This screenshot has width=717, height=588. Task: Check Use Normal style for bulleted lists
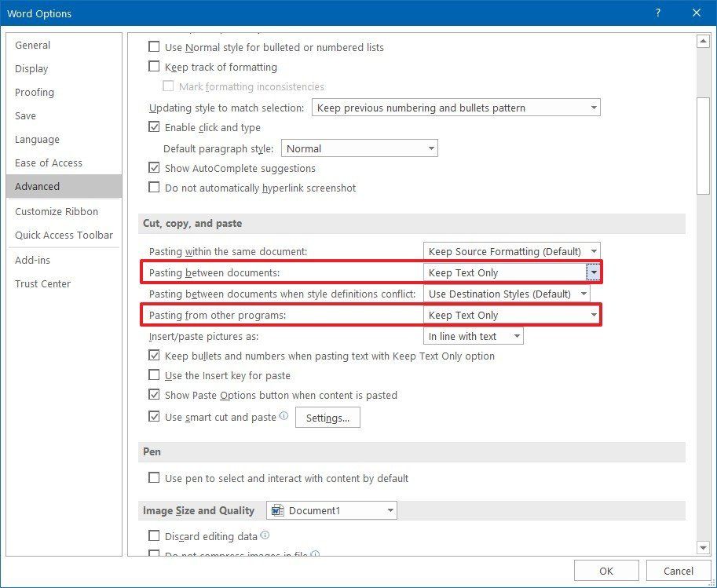tap(154, 47)
